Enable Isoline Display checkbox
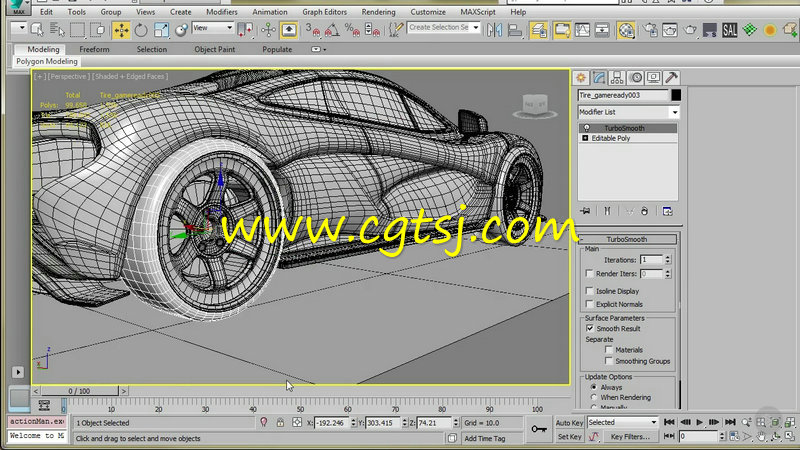This screenshot has height=450, width=800. pos(589,291)
